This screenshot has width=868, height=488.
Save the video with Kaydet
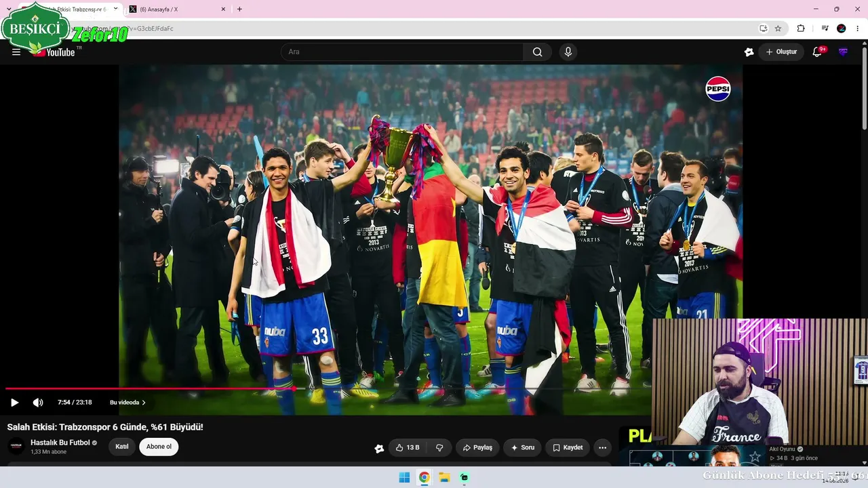pos(568,447)
